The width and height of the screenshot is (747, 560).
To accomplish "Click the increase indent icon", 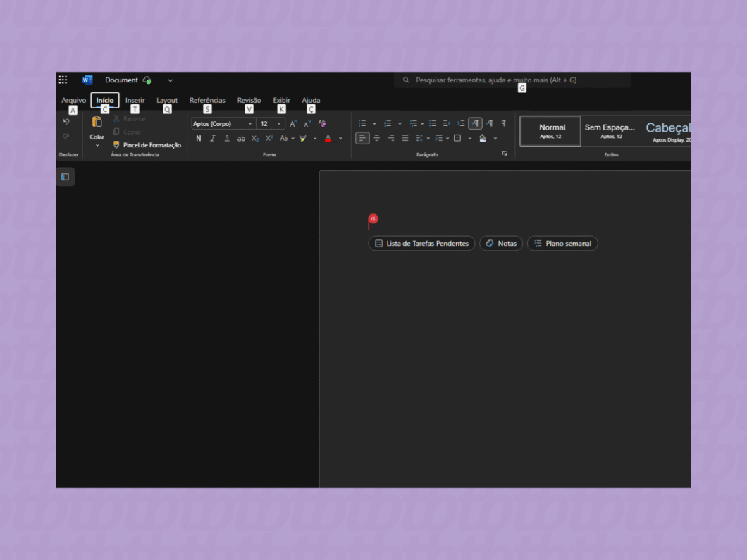I will 461,124.
